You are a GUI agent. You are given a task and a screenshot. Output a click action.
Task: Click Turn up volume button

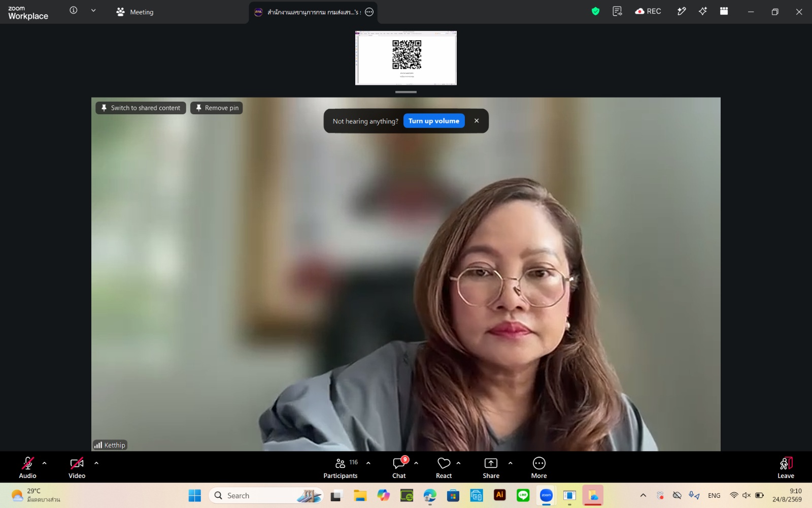(434, 121)
